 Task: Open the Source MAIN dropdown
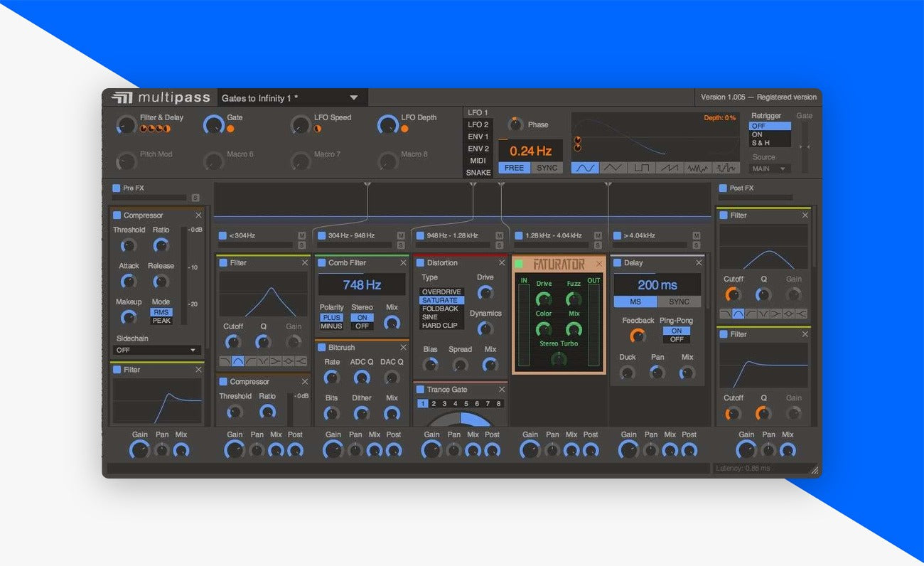770,169
